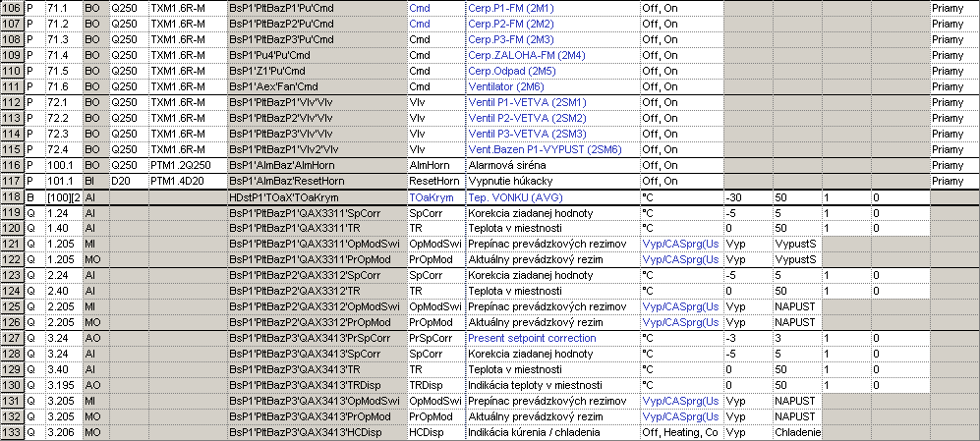Select row header number 118
980x441 pixels.
click(11, 197)
